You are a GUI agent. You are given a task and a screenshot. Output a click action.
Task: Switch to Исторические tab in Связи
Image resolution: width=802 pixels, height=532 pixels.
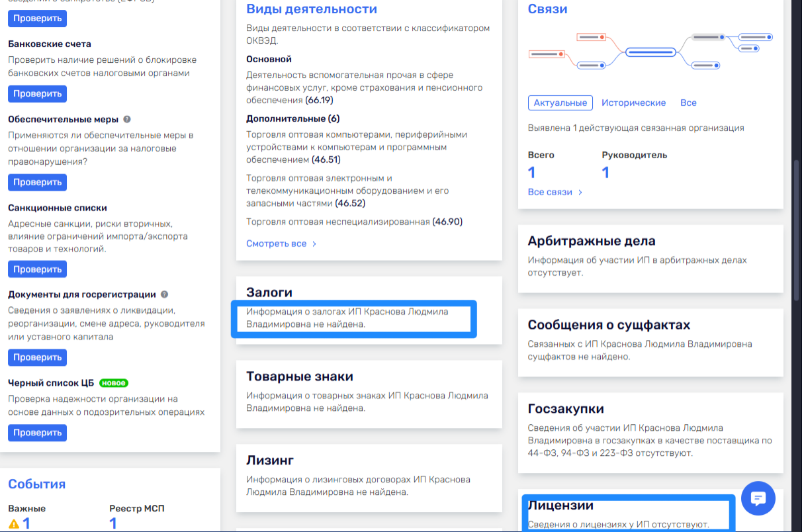(633, 103)
